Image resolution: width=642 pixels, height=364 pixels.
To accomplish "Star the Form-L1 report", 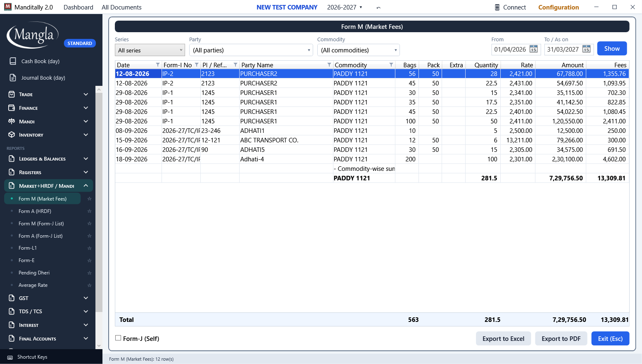I will [89, 248].
